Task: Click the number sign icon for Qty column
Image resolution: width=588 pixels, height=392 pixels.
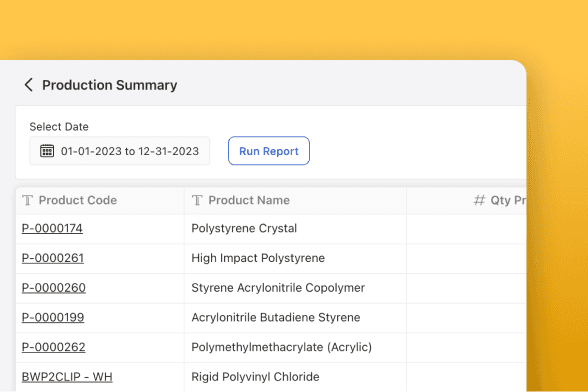Action: pyautogui.click(x=479, y=200)
